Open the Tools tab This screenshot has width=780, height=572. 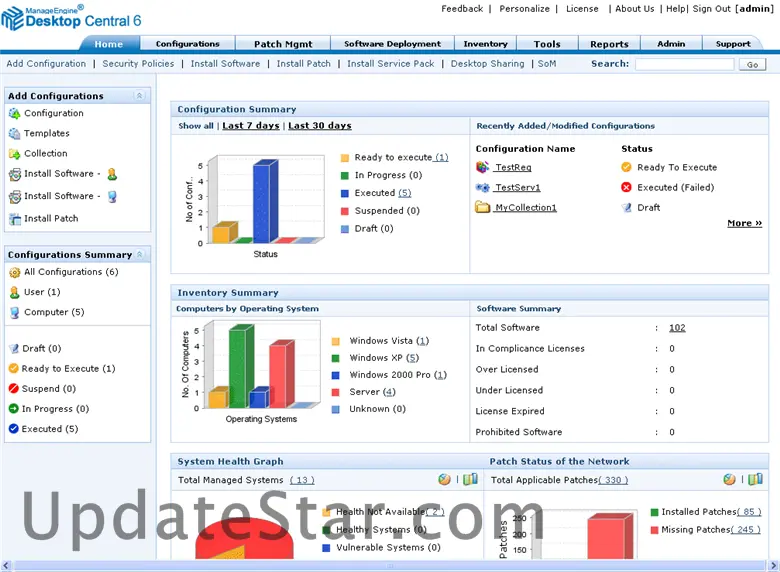(x=547, y=44)
